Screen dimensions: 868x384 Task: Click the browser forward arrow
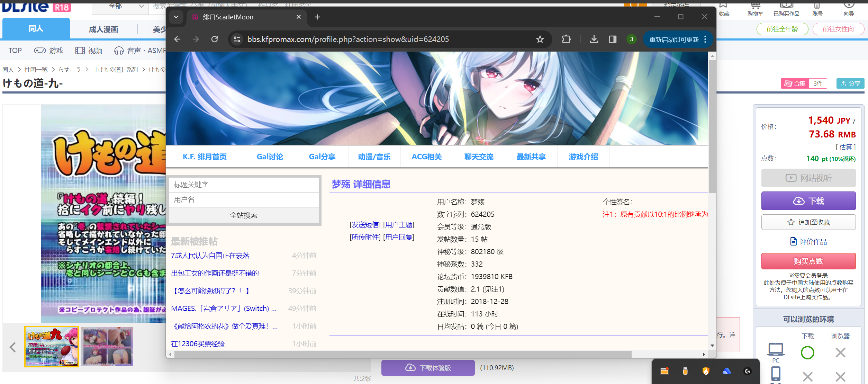point(196,39)
